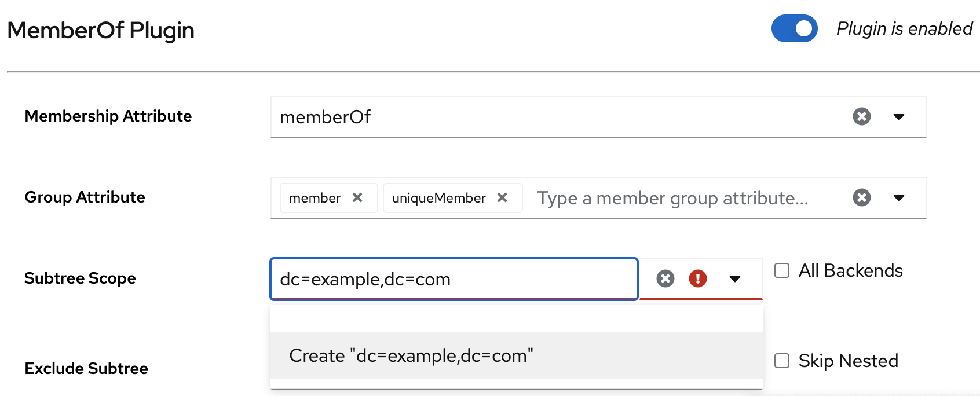980x396 pixels.
Task: Collapse the Subtree Scope dropdown arrow
Action: coord(734,279)
